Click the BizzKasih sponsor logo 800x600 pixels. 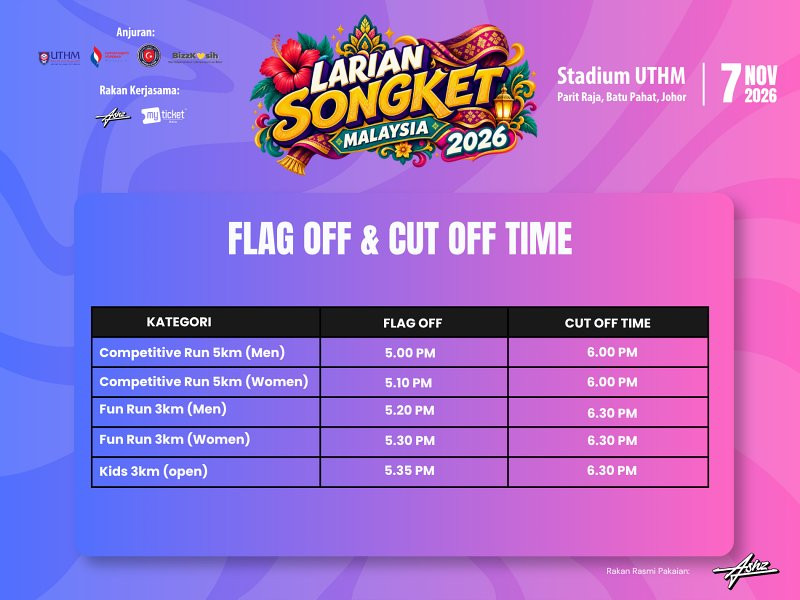[195, 56]
